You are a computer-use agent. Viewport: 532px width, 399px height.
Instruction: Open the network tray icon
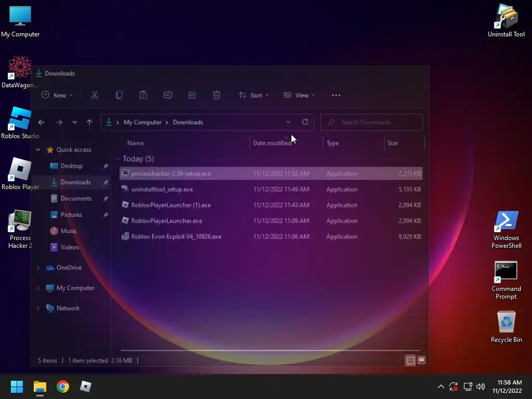(x=468, y=387)
